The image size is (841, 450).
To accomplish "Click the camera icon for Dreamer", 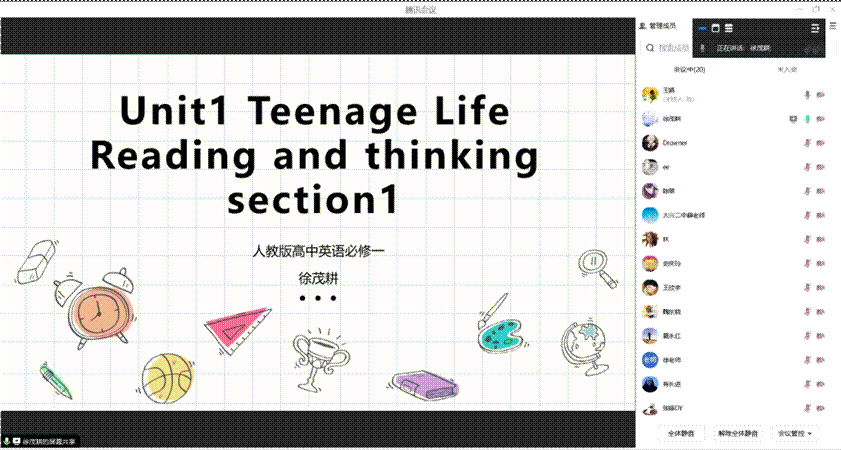I will click(x=820, y=143).
